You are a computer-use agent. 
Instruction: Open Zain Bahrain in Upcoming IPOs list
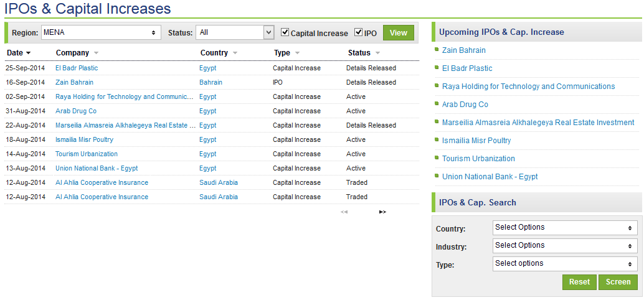(464, 50)
